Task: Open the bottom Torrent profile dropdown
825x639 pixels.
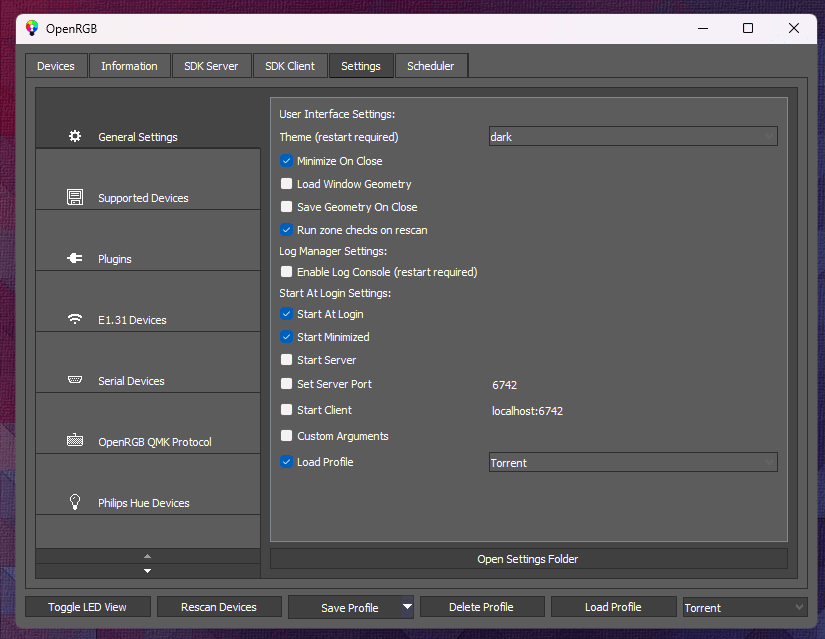Action: [x=745, y=607]
